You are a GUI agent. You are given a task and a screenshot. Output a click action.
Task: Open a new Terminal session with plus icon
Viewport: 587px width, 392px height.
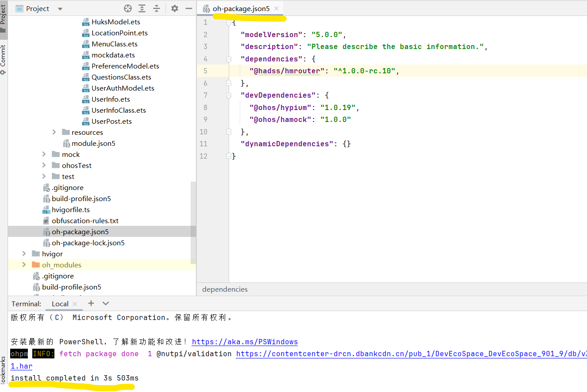pyautogui.click(x=91, y=304)
